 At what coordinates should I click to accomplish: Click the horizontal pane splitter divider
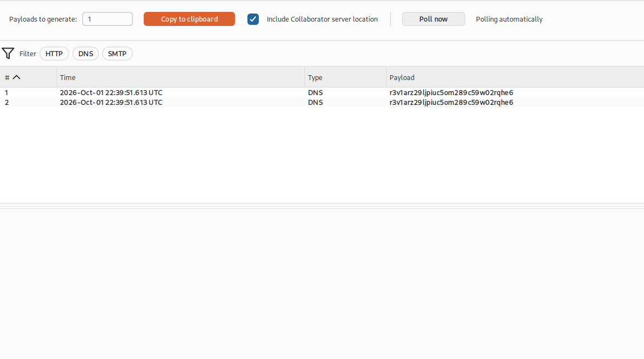point(322,205)
